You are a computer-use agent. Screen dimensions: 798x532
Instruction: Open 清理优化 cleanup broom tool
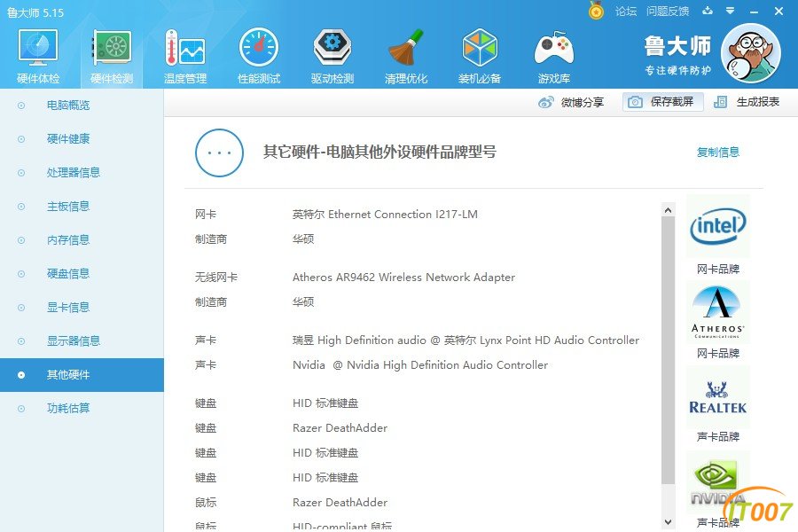[x=406, y=56]
